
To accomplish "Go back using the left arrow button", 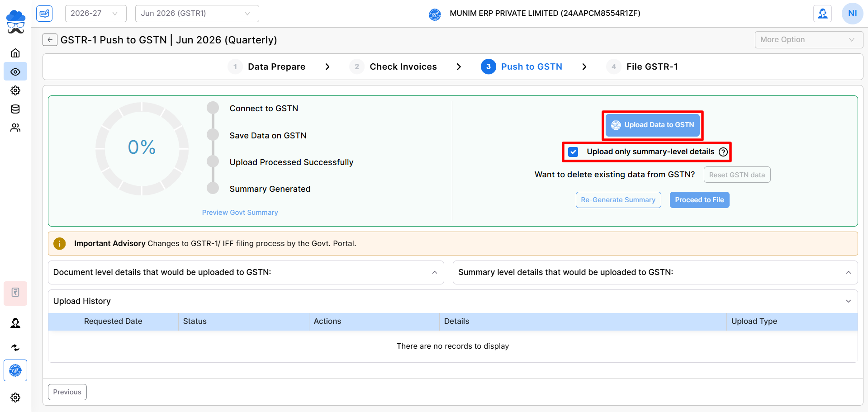I will pos(50,40).
